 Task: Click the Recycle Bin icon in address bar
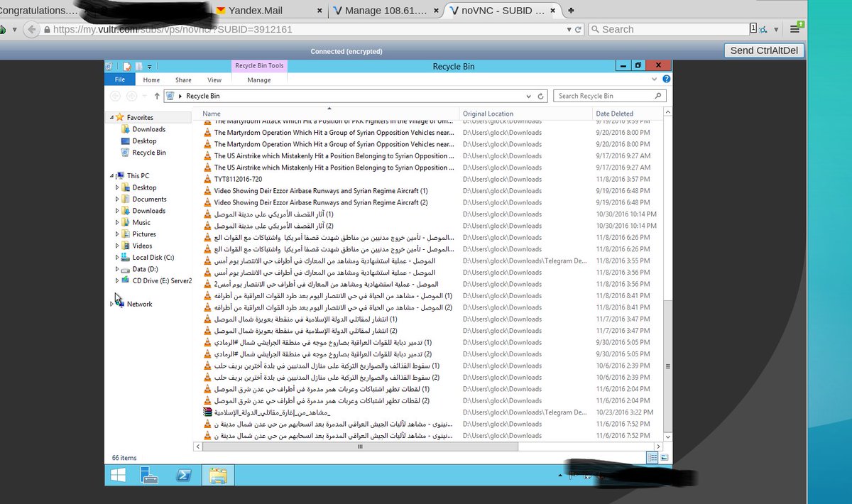(x=170, y=96)
